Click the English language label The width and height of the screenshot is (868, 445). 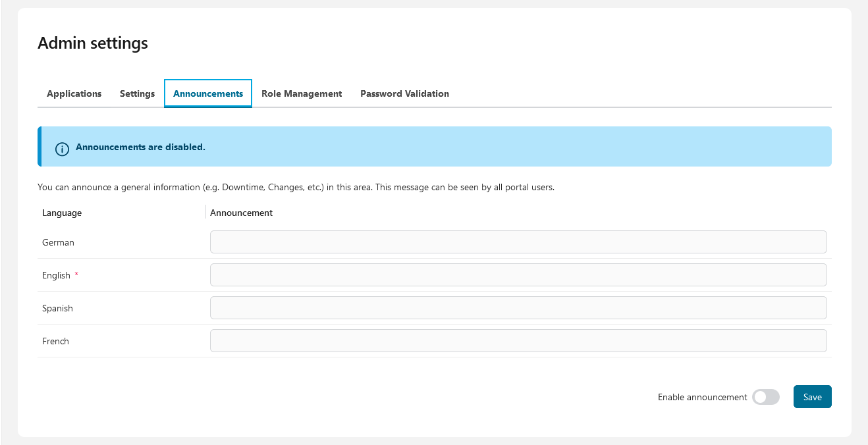tap(56, 275)
